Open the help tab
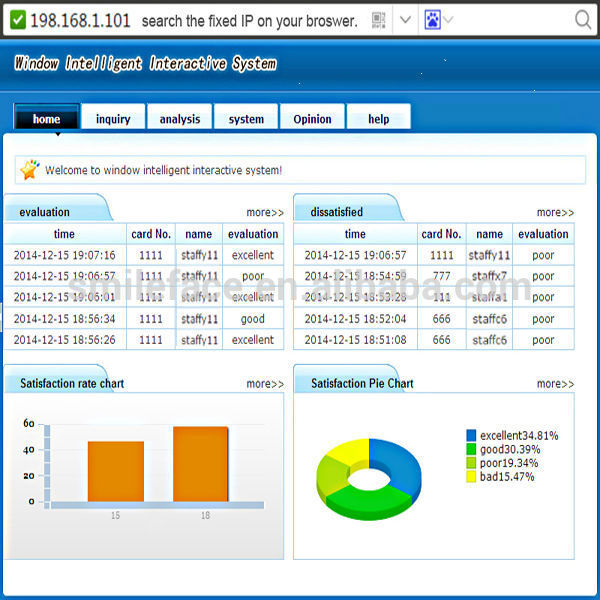The width and height of the screenshot is (600, 600). click(x=379, y=119)
